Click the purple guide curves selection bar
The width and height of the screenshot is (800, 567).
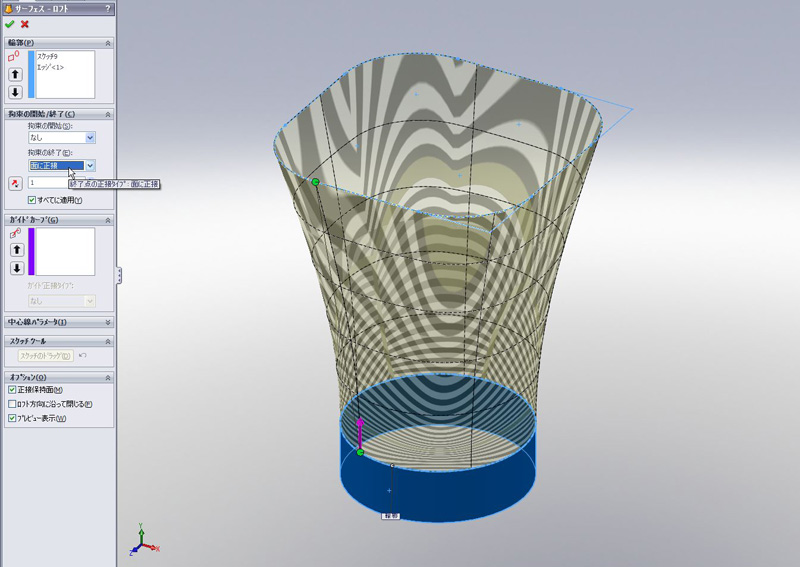point(31,251)
